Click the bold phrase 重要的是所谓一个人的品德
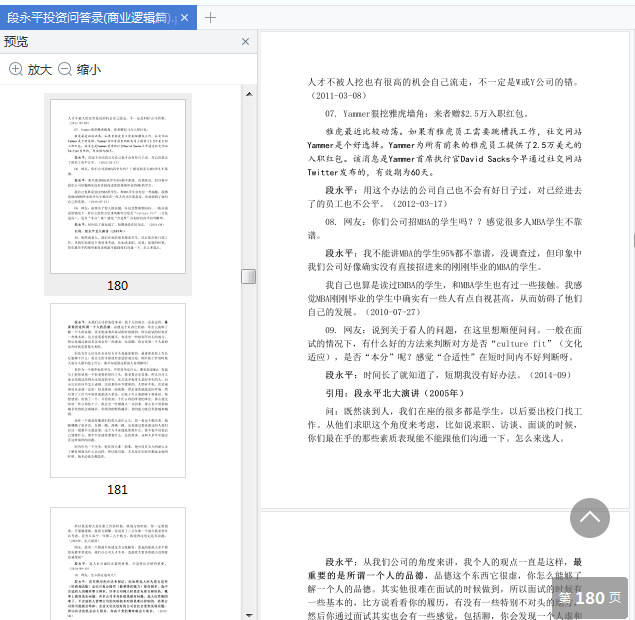This screenshot has height=620, width=635. [366, 575]
